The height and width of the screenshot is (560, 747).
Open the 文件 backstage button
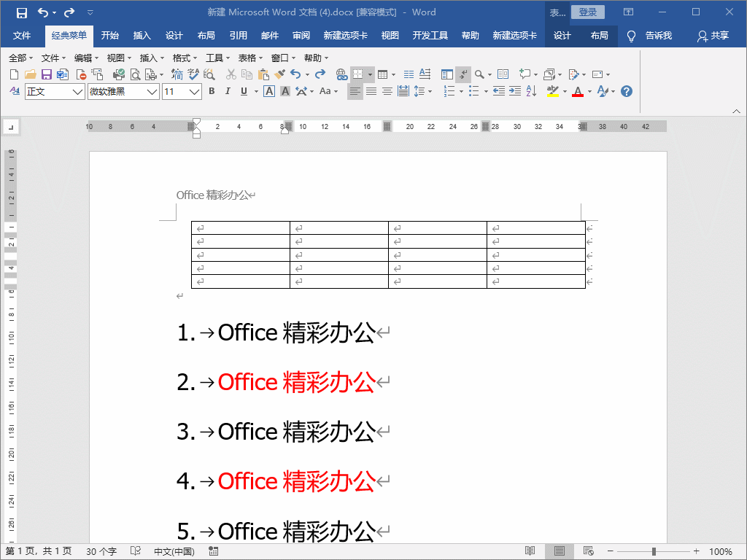22,36
